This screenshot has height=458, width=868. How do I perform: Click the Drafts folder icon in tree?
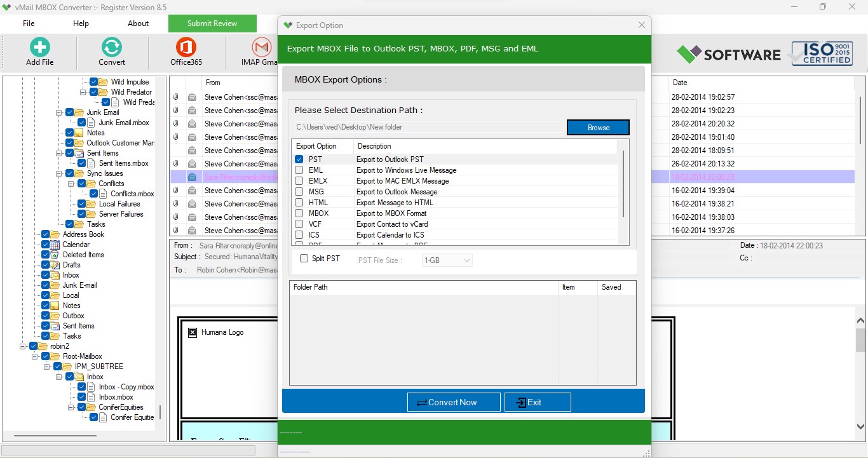pos(56,265)
